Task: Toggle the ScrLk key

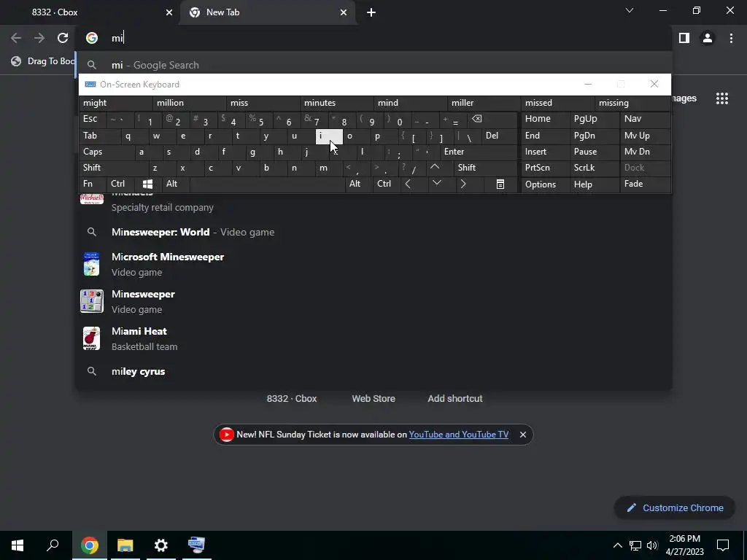Action: tap(594, 168)
